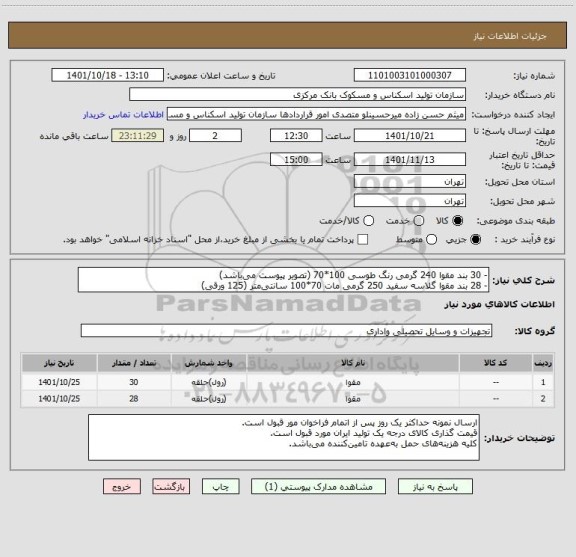Click the validity time 15:00 field
The height and width of the screenshot is (557, 576).
point(296,159)
